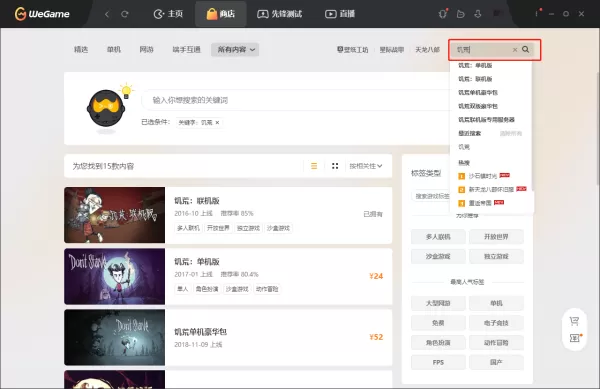The width and height of the screenshot is (600, 389).
Task: Remove the 关键字：饥荒 filter chip
Action: coord(217,122)
